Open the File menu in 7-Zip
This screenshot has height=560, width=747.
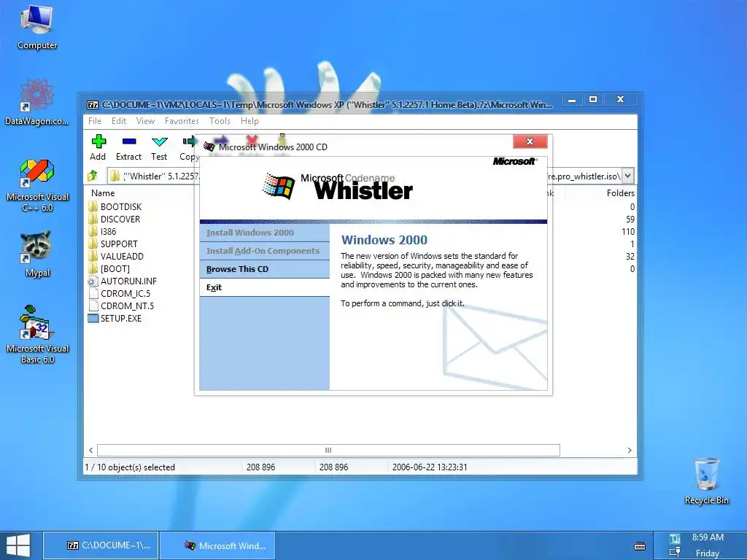click(95, 121)
